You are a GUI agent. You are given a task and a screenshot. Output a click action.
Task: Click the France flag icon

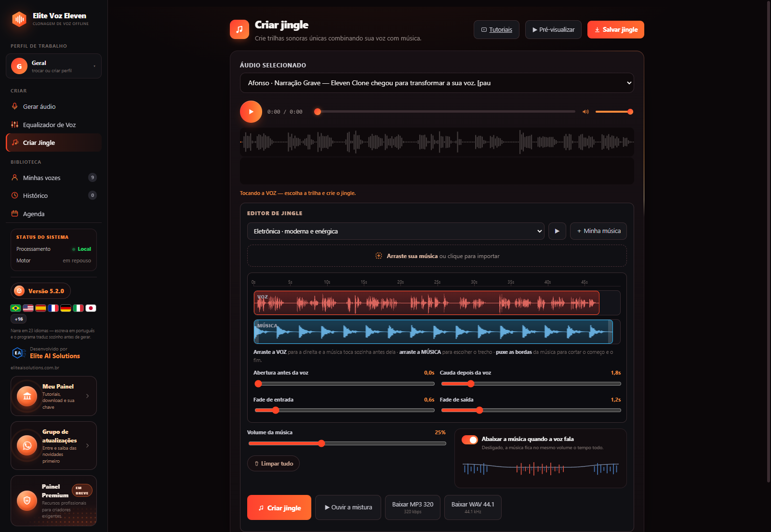point(53,308)
